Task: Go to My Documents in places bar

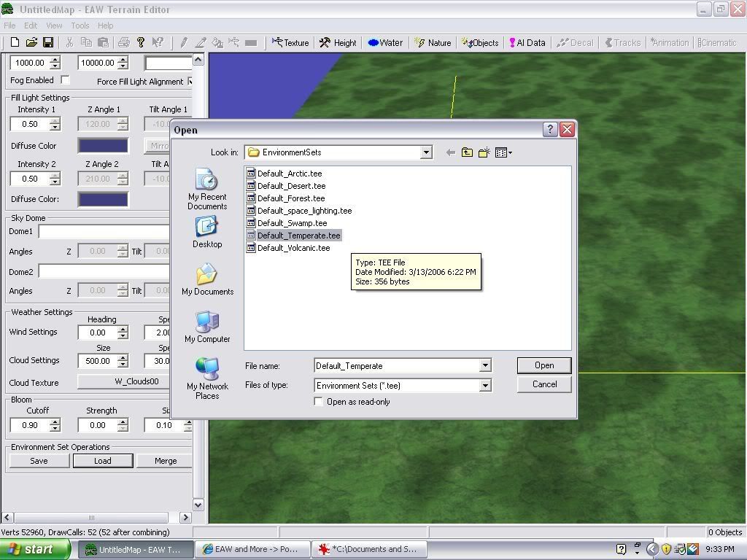Action: [x=207, y=279]
